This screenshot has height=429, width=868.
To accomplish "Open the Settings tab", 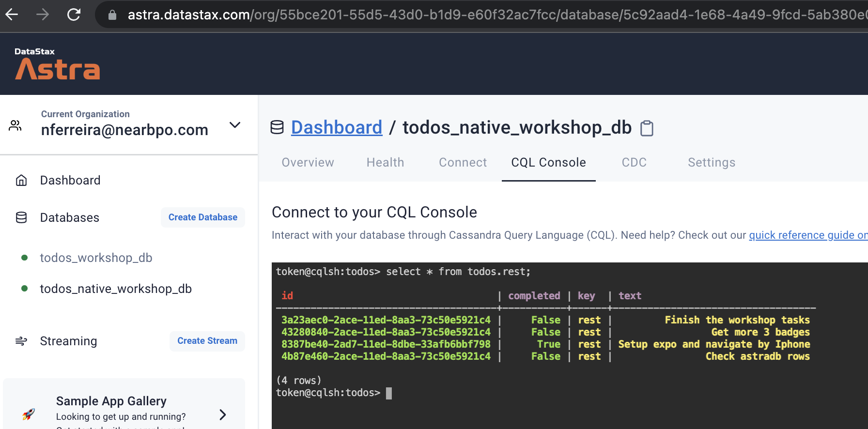I will 712,162.
